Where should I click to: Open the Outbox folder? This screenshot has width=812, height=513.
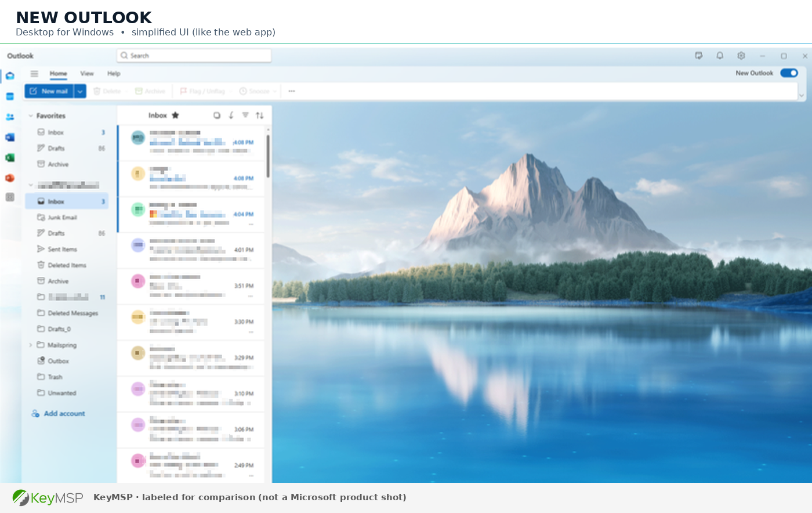pos(67,361)
